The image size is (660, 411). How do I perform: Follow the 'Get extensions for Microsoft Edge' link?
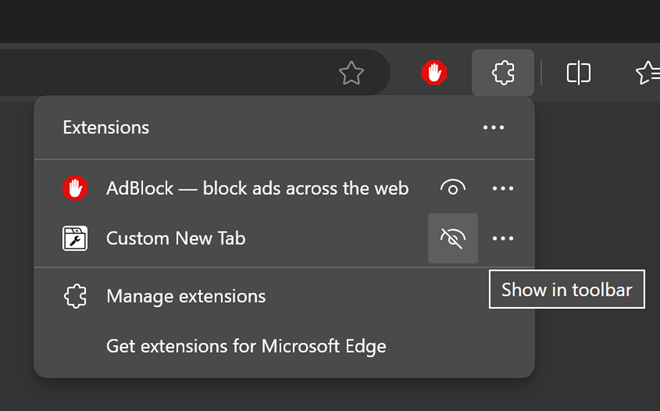(246, 346)
